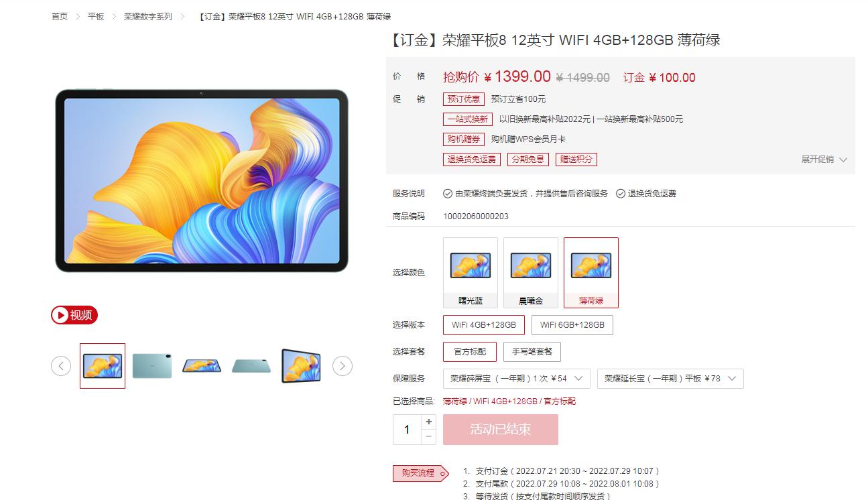868x500 pixels.
Task: Select 曙光蓝 color option
Action: (471, 273)
